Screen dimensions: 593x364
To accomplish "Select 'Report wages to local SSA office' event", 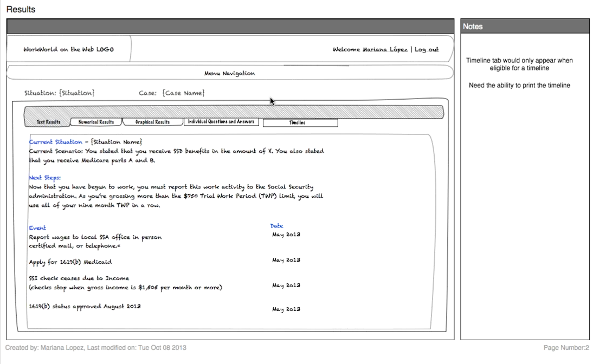I will (x=95, y=241).
